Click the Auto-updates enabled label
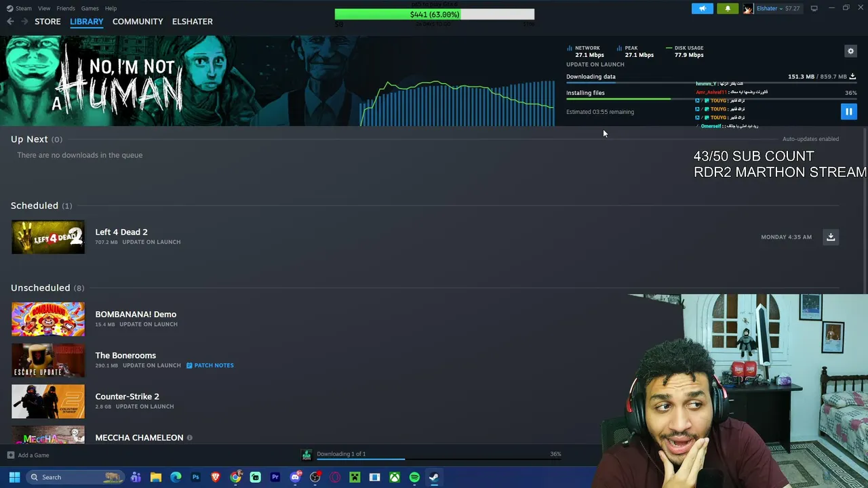The image size is (868, 488). pyautogui.click(x=810, y=139)
